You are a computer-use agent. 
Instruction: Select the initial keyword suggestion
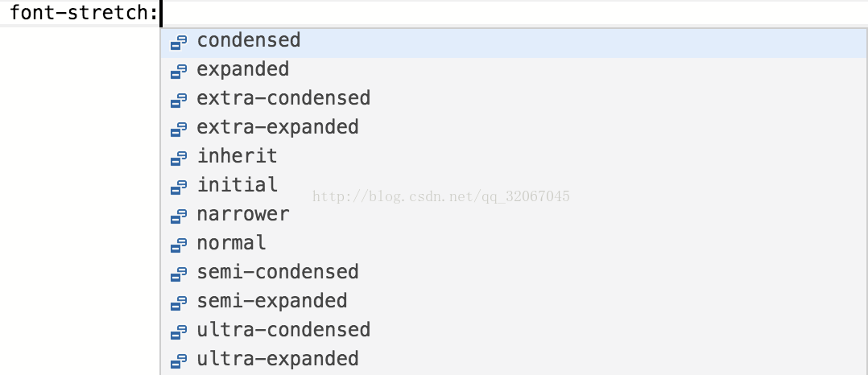[x=514, y=187]
